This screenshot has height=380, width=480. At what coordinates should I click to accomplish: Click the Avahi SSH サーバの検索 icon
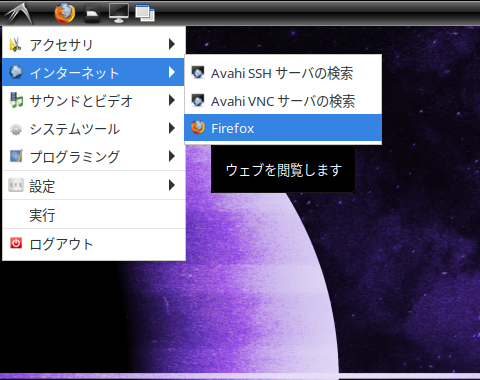pyautogui.click(x=198, y=72)
